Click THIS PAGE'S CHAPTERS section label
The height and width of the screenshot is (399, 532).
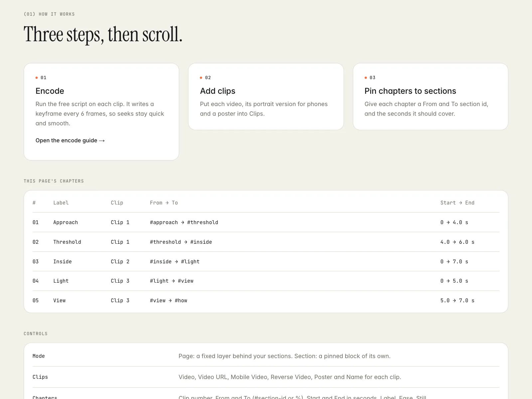[x=54, y=181]
